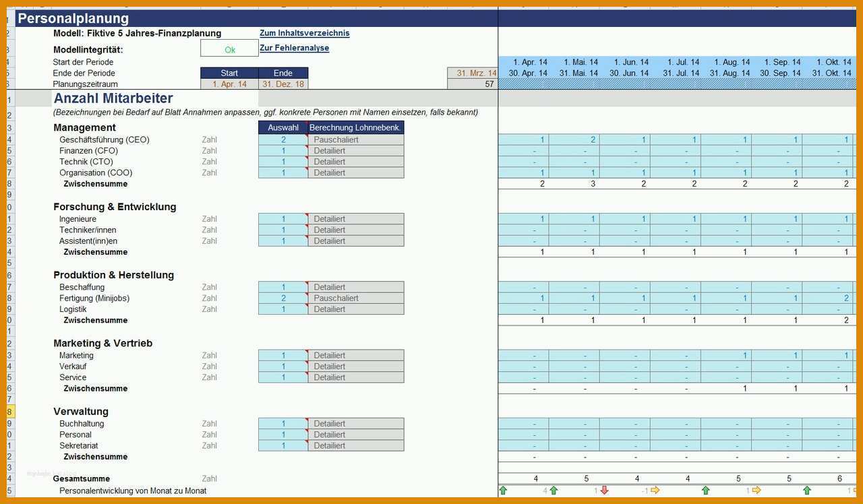This screenshot has width=863, height=504.
Task: Select the 'Forschung & Entwicklung' heading
Action: click(x=115, y=207)
